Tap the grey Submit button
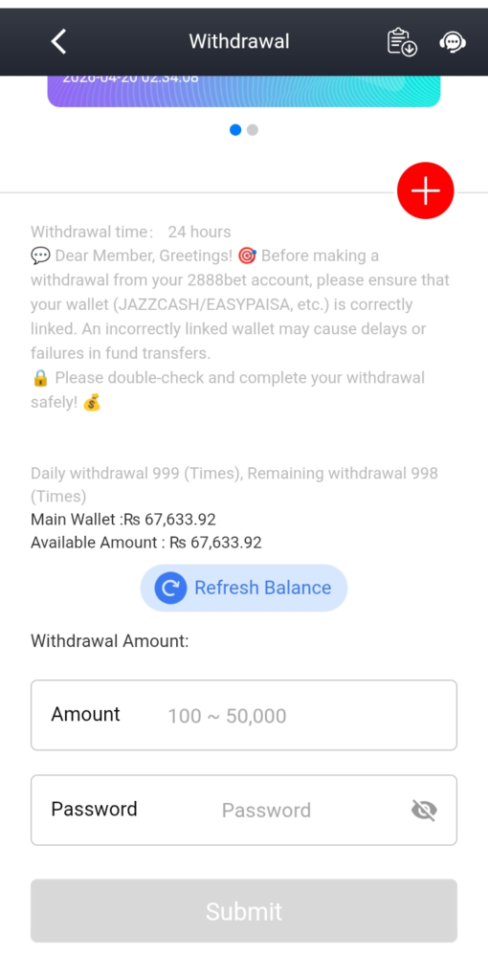 (x=244, y=911)
